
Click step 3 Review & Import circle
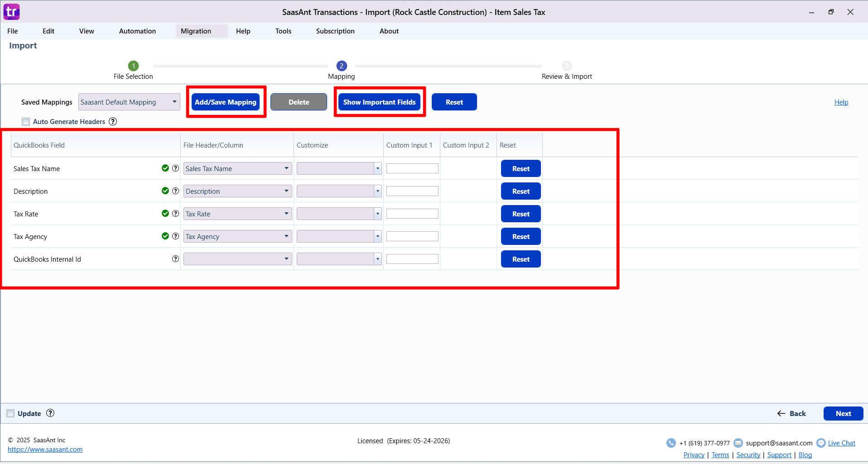click(x=567, y=66)
